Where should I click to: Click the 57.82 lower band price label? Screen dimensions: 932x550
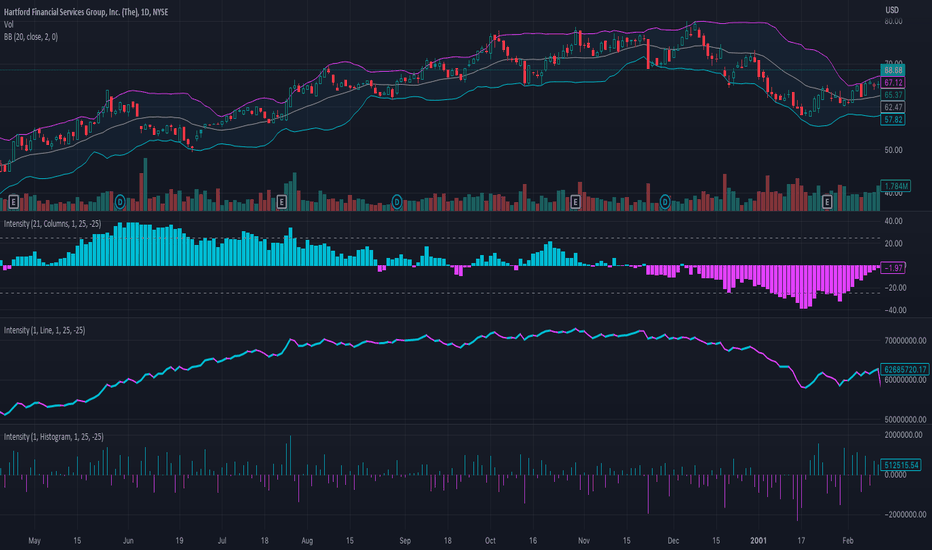[x=893, y=120]
